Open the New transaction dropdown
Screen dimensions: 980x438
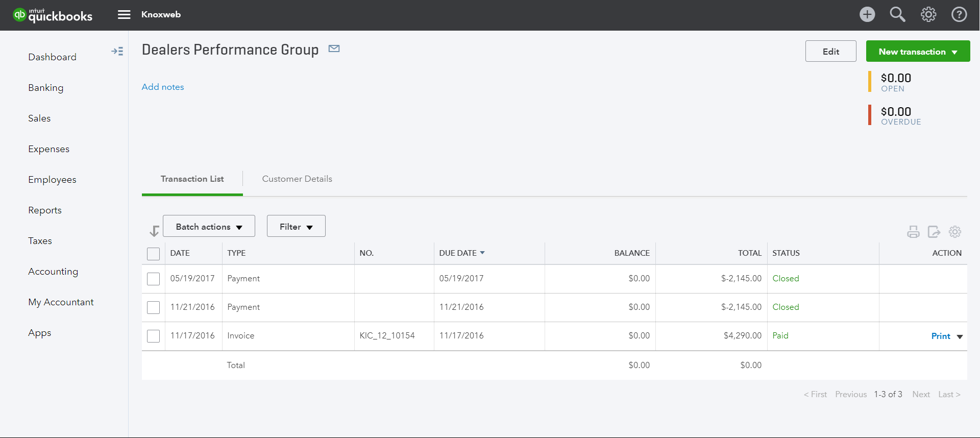point(918,52)
